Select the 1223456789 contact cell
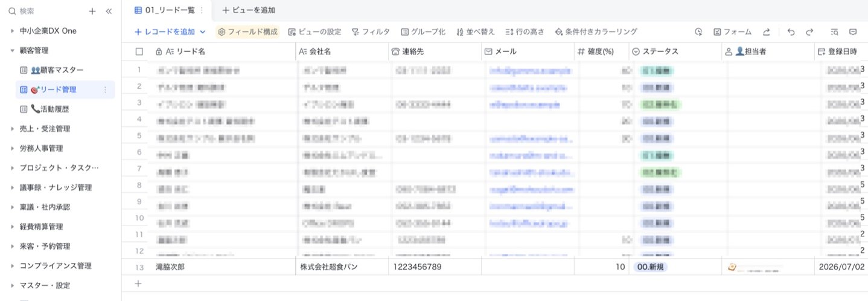Screen dimensions: 868x301 point(435,267)
